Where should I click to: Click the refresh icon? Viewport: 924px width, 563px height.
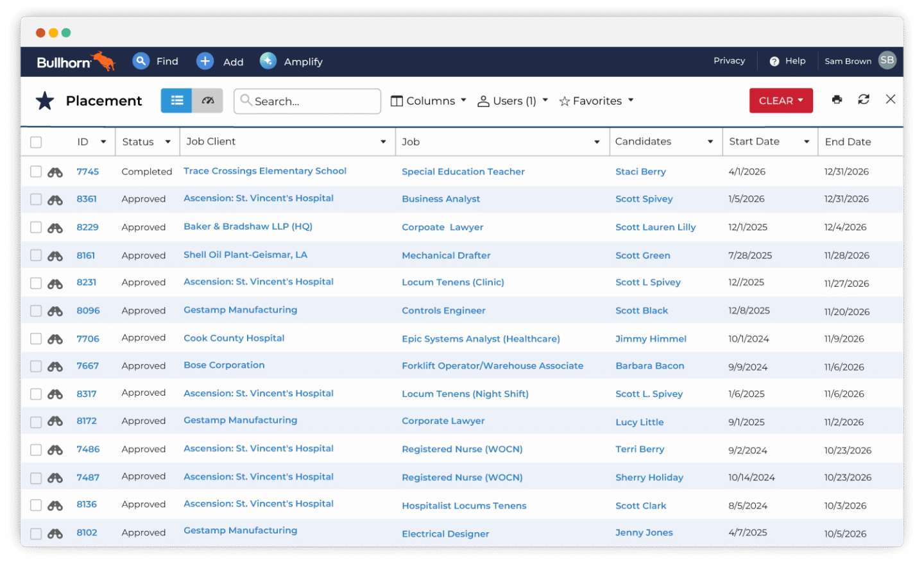tap(864, 99)
